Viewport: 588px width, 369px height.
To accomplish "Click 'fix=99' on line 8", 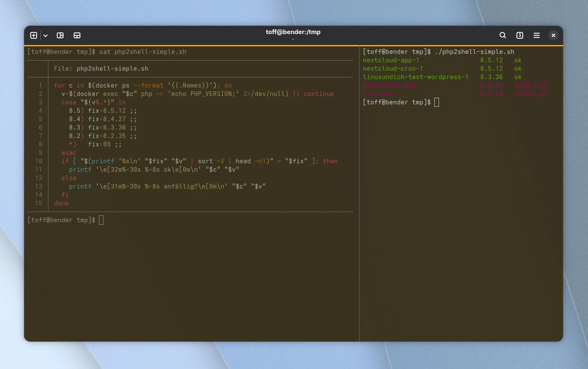I will pyautogui.click(x=99, y=144).
